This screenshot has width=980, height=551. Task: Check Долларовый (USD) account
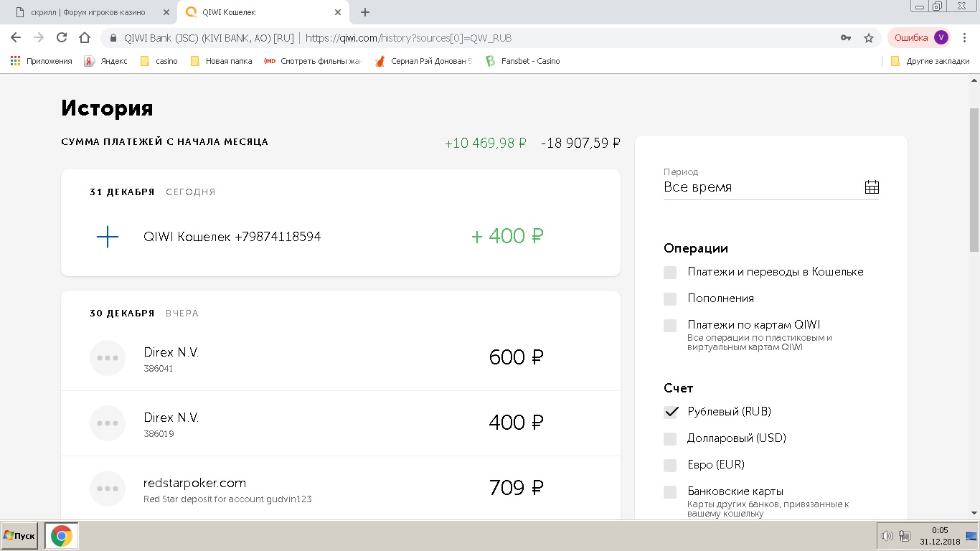[x=670, y=439]
